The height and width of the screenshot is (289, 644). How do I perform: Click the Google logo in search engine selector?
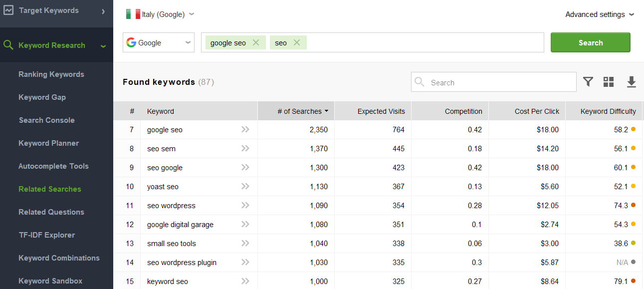[131, 42]
